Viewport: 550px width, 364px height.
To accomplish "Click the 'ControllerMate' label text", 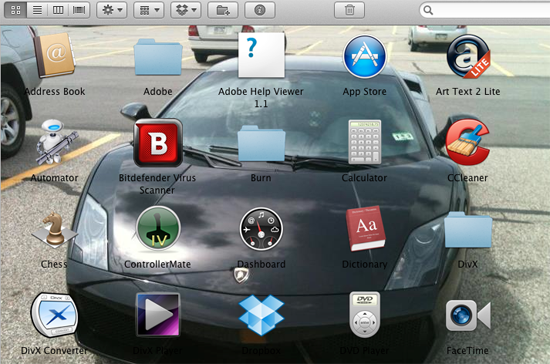I will point(157,264).
